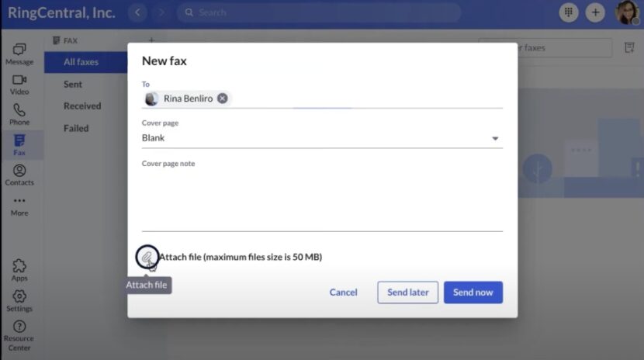Remove Rina Benliro from recipients
The image size is (644, 360).
point(223,99)
